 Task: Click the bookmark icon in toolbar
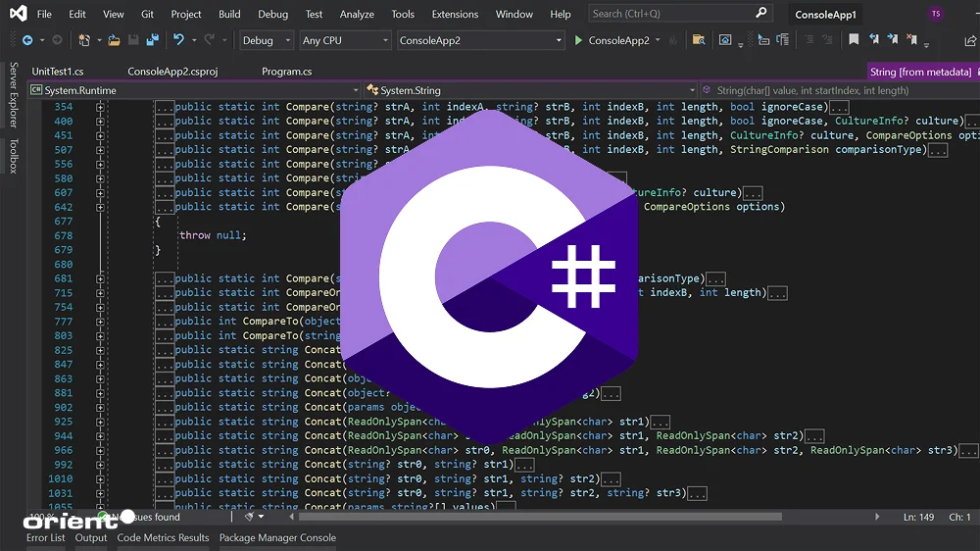pyautogui.click(x=854, y=40)
